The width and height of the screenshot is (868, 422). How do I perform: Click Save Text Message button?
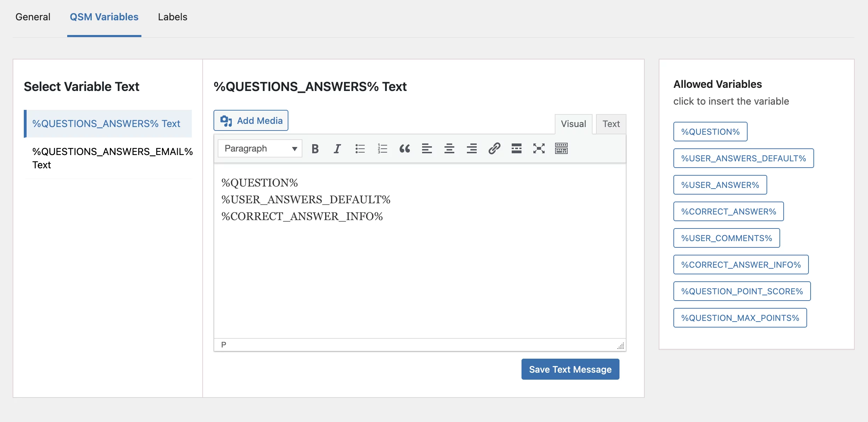click(x=570, y=369)
